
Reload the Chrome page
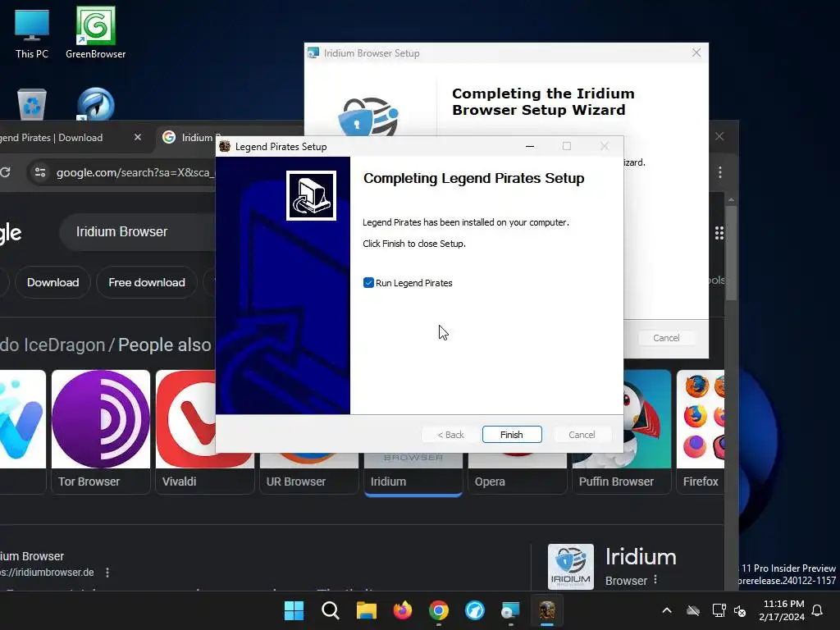(x=6, y=172)
